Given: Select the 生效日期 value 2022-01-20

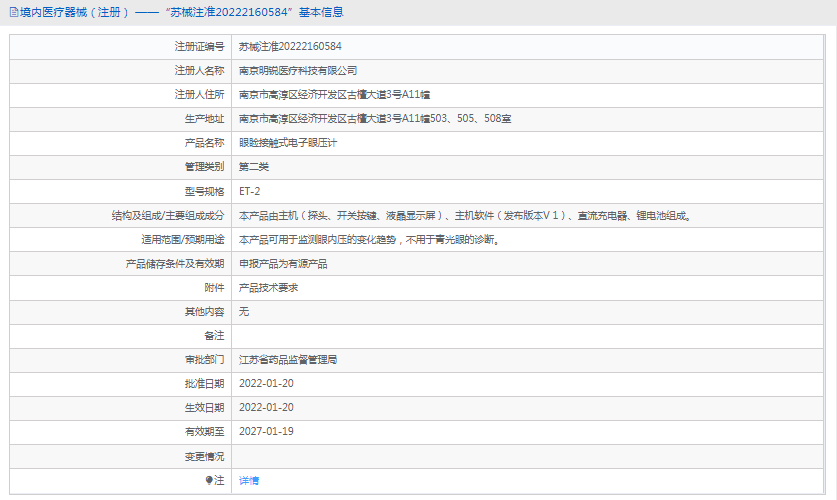Looking at the screenshot, I should (266, 408).
